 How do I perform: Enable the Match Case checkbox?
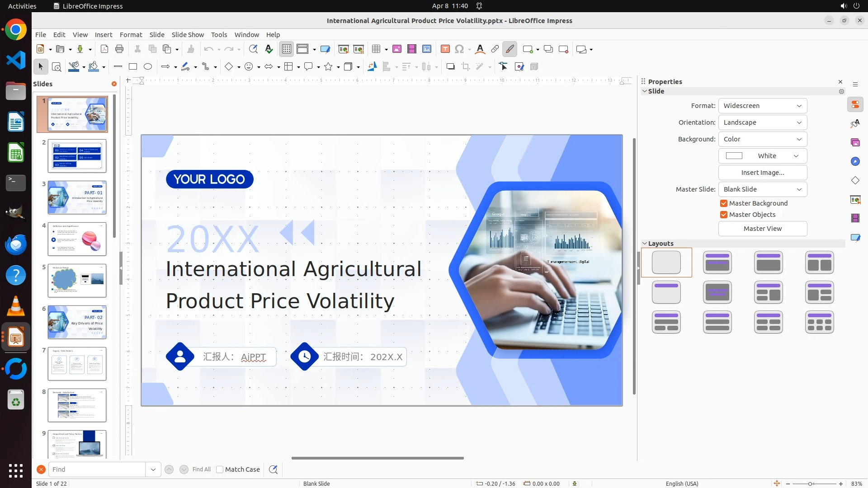point(220,469)
